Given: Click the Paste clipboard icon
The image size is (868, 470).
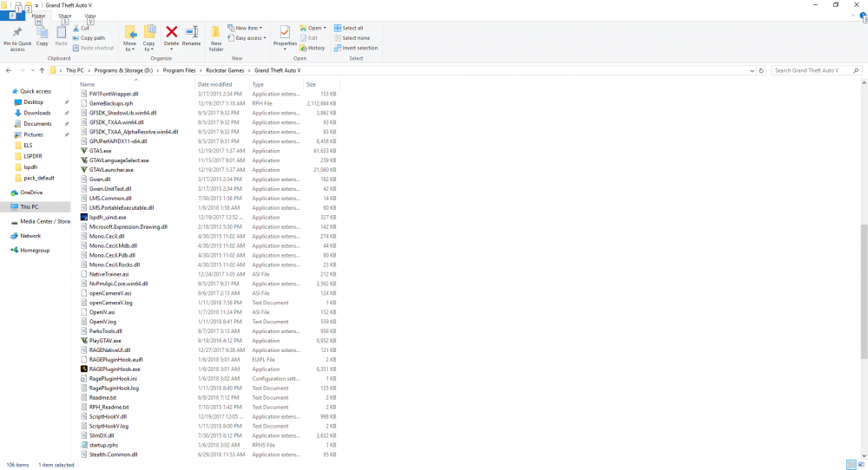Looking at the screenshot, I should 61,33.
